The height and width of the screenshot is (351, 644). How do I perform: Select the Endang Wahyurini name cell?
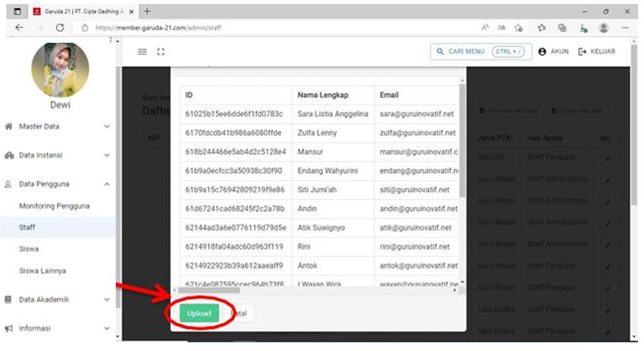point(327,170)
